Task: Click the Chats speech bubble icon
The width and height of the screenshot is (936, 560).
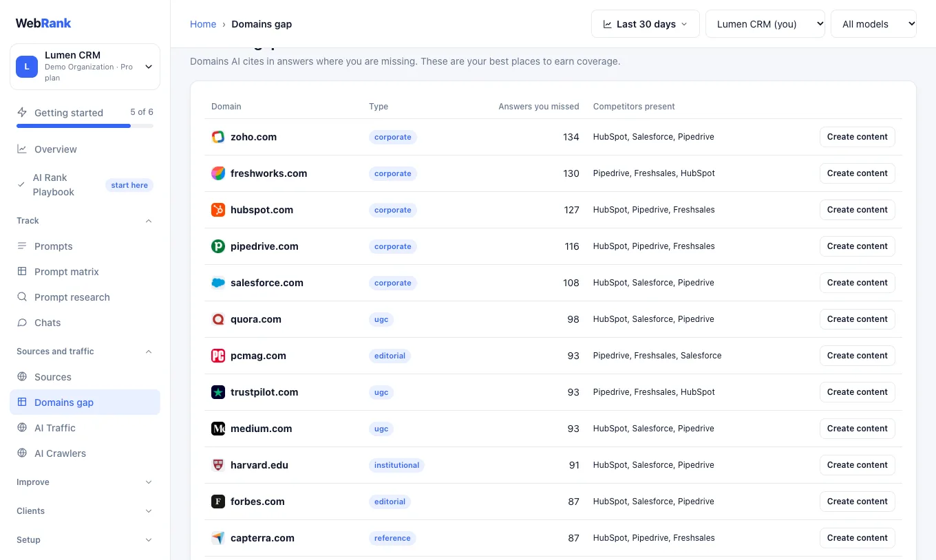Action: click(x=22, y=323)
